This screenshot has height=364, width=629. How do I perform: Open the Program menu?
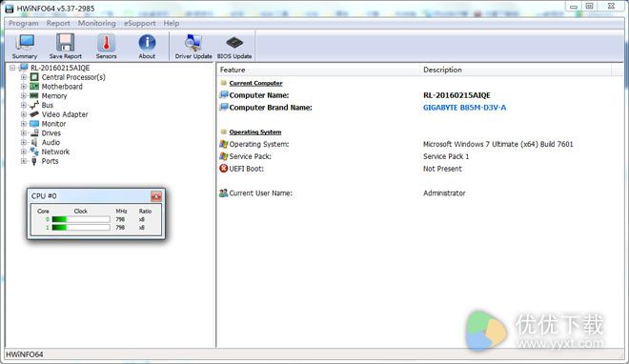click(x=24, y=23)
